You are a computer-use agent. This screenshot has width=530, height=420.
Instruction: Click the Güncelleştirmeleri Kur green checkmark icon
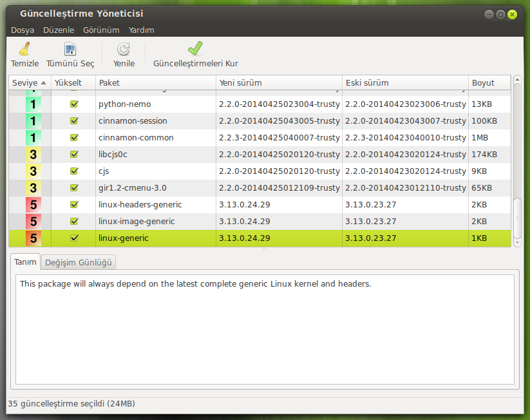point(195,48)
